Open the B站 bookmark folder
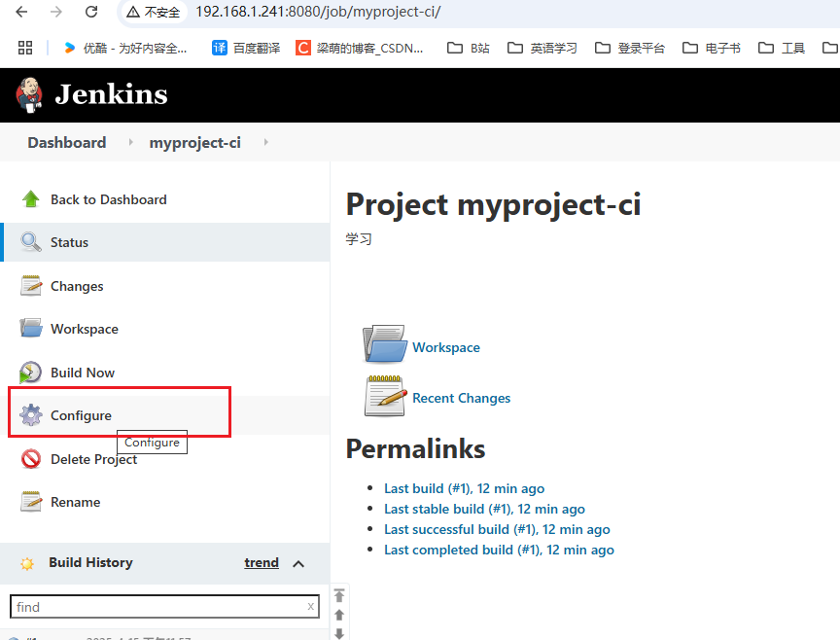 469,49
